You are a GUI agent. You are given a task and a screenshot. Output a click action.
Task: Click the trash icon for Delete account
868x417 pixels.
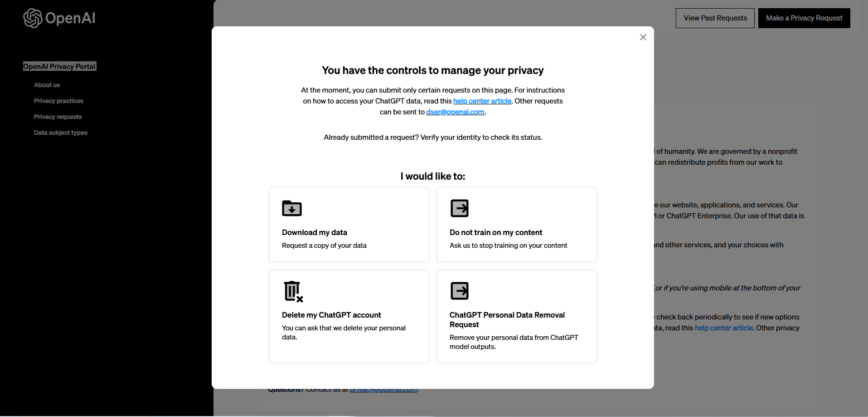(293, 291)
